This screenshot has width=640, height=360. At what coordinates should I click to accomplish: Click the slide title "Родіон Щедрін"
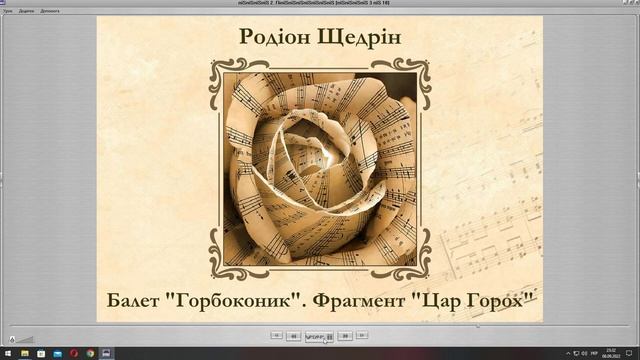click(320, 37)
